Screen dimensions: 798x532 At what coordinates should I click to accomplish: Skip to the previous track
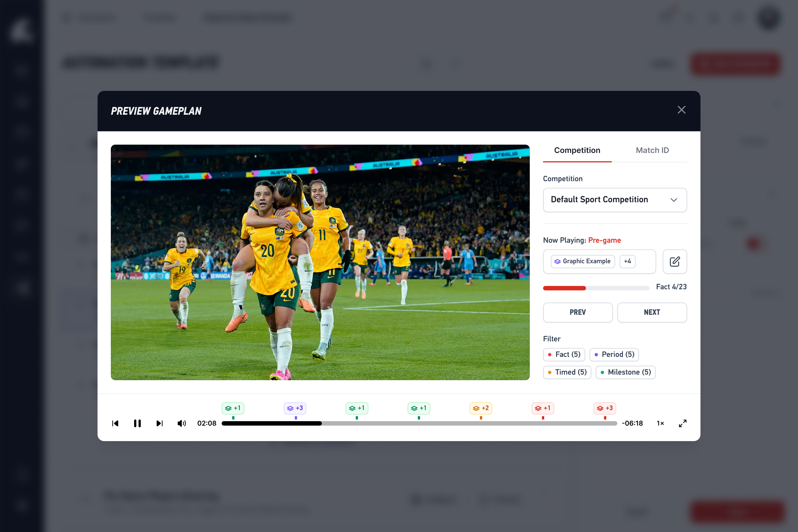115,423
